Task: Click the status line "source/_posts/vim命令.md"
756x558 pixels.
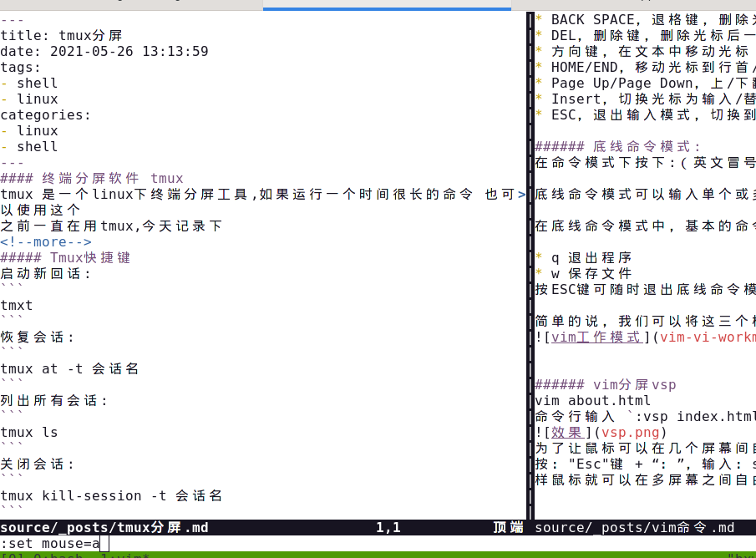Action: tap(635, 528)
